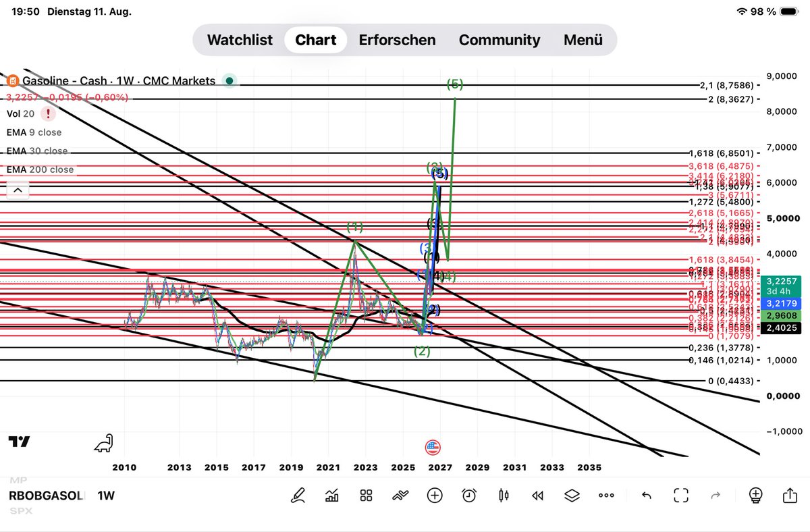
Task: Switch to the Watchlist tab
Action: [238, 40]
